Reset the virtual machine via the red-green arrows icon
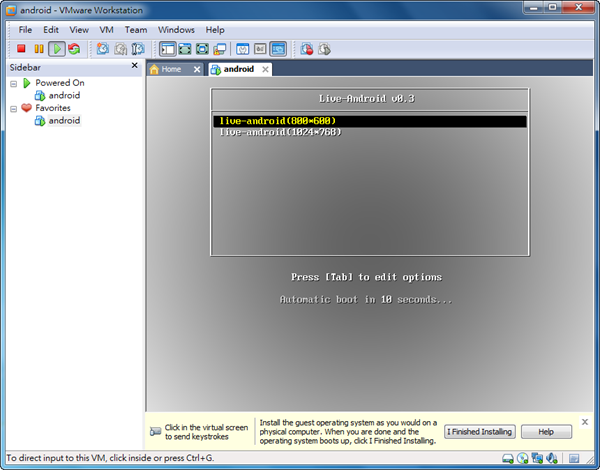This screenshot has height=470, width=600. 74,49
